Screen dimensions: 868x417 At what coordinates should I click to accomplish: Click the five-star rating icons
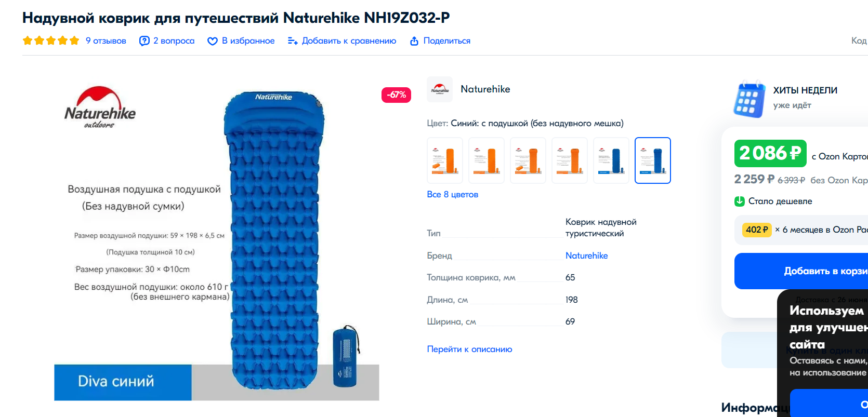click(x=51, y=41)
